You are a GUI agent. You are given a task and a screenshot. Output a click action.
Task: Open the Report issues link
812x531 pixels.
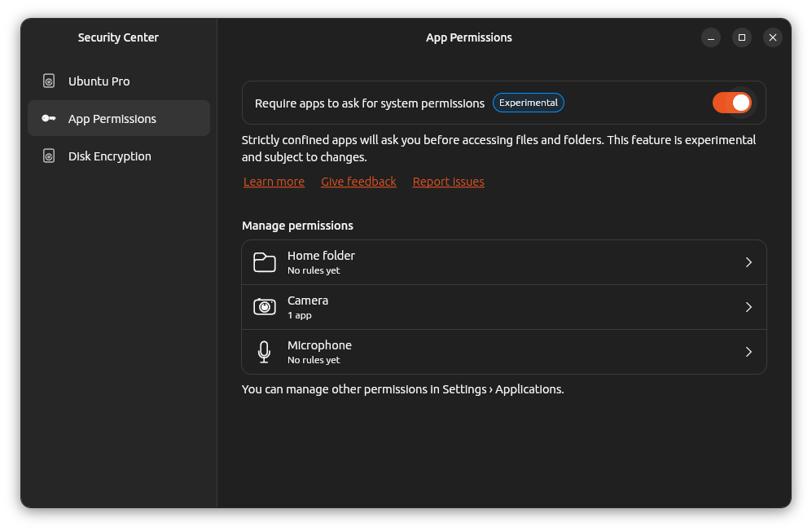[448, 182]
